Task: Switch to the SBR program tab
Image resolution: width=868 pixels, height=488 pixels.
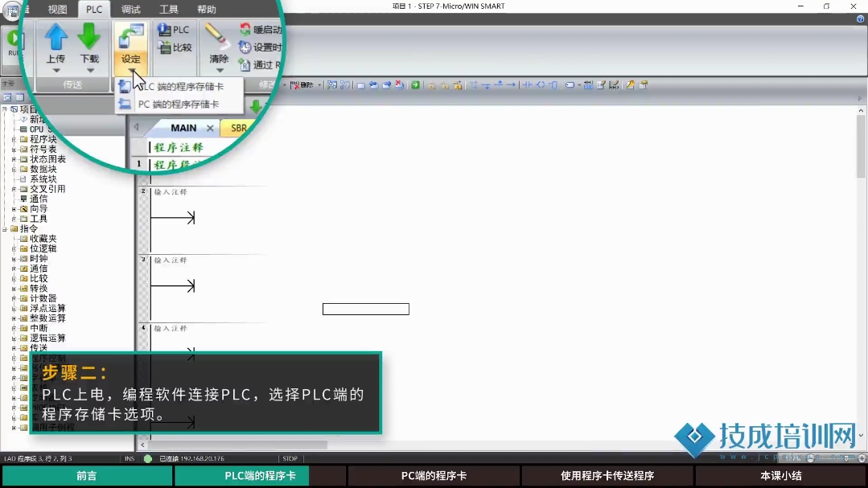Action: (x=239, y=128)
